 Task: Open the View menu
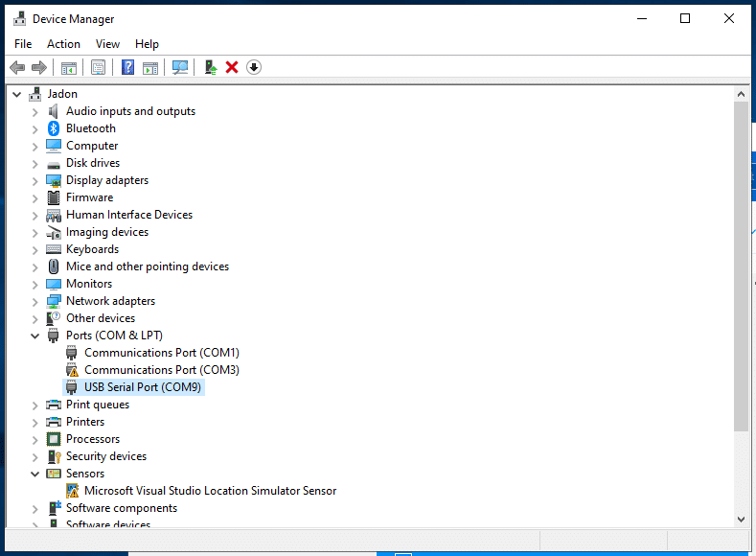click(107, 44)
